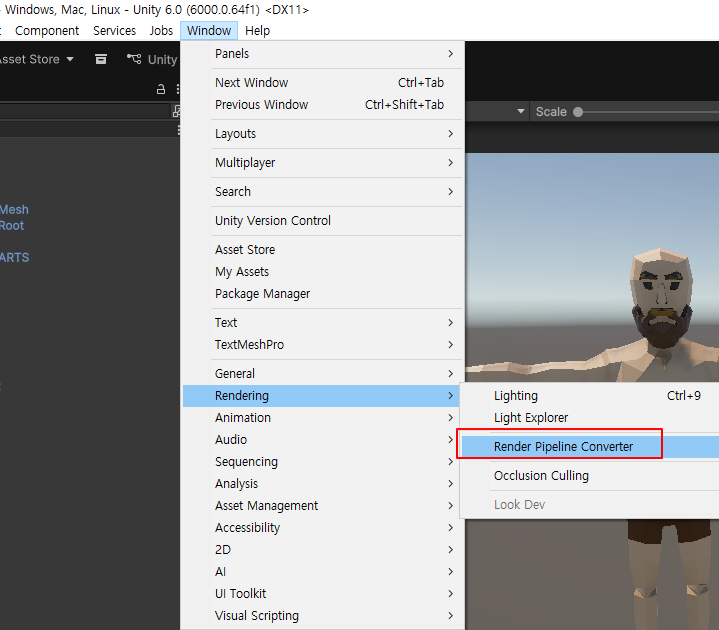Open the Lighting window entry
The width and height of the screenshot is (719, 630).
pos(516,396)
